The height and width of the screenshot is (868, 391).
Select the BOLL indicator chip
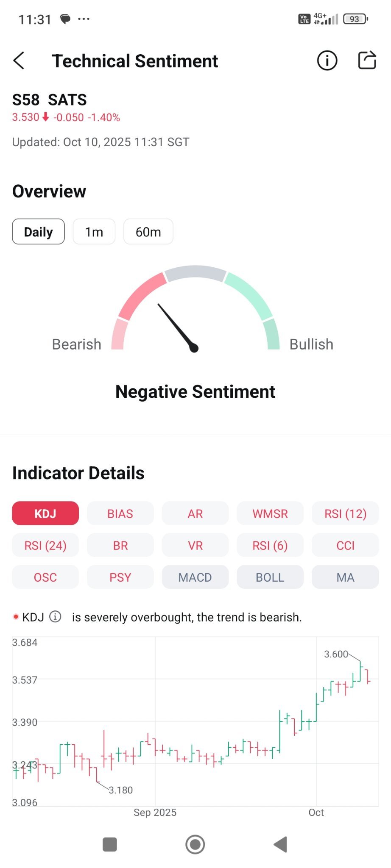[270, 577]
